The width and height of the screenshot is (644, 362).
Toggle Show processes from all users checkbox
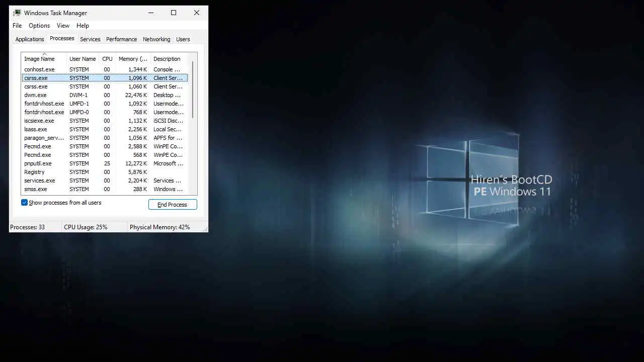point(24,203)
